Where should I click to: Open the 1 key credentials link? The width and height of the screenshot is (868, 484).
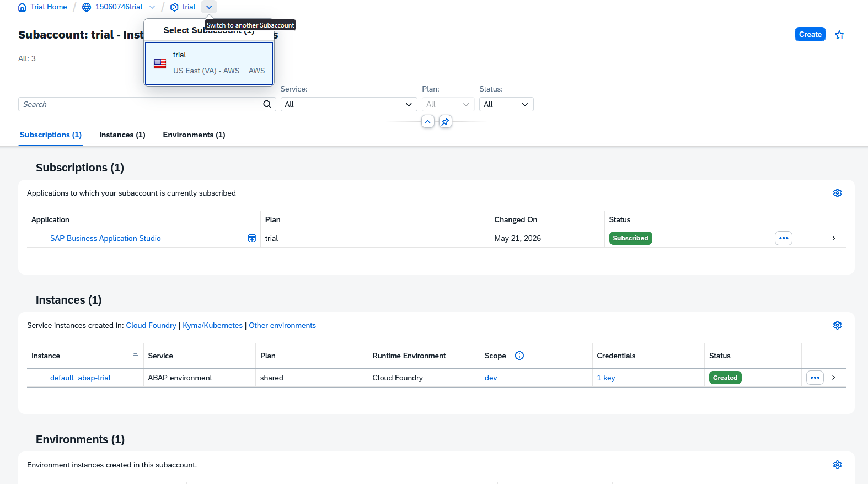606,378
